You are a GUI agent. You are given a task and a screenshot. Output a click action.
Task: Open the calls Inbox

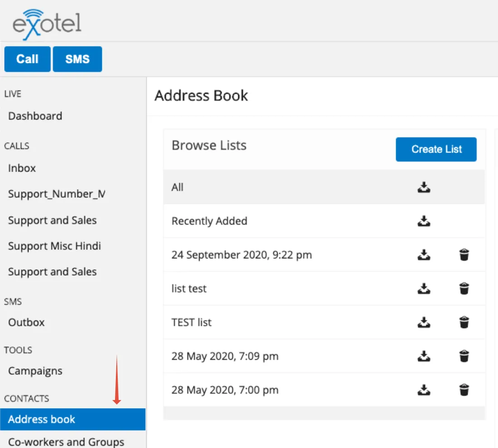pos(22,168)
